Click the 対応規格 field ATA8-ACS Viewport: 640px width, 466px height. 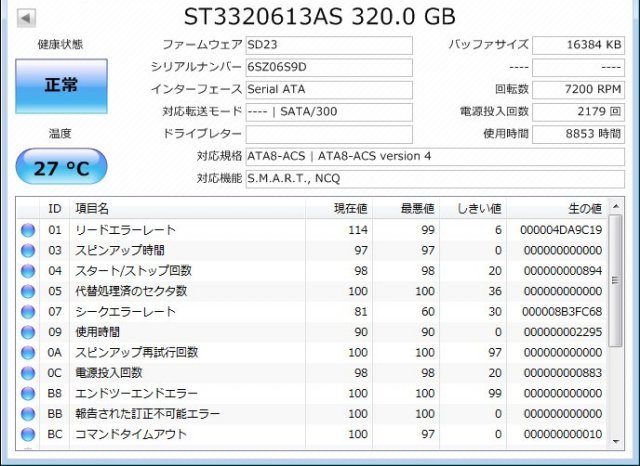(435, 157)
